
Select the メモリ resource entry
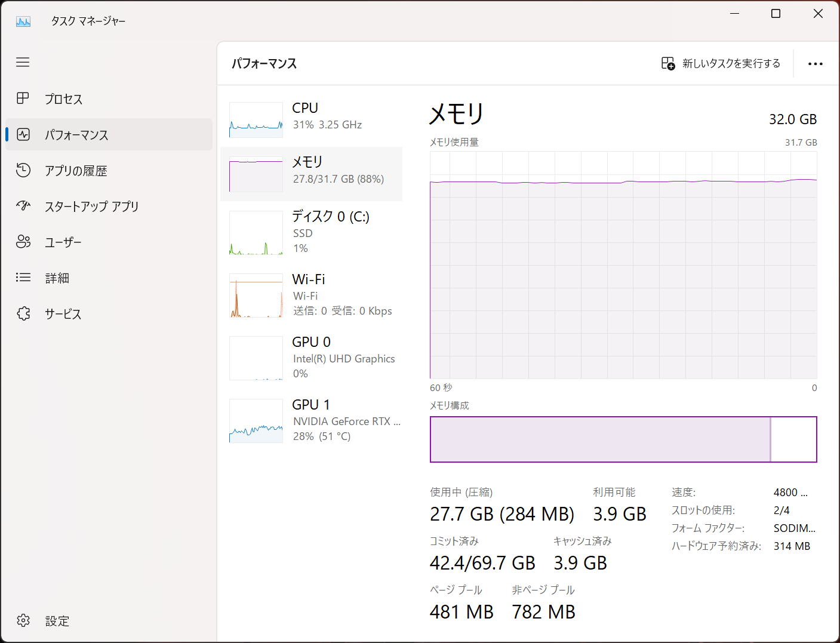311,174
